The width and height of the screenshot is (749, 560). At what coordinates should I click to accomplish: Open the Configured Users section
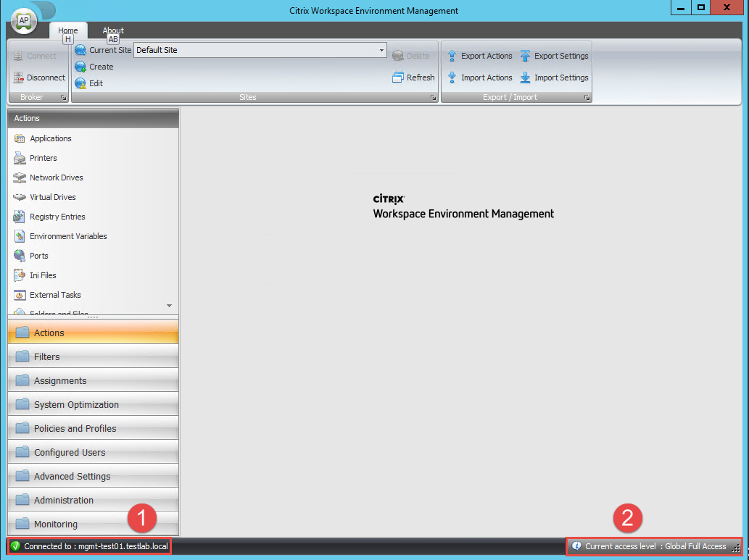click(x=93, y=451)
